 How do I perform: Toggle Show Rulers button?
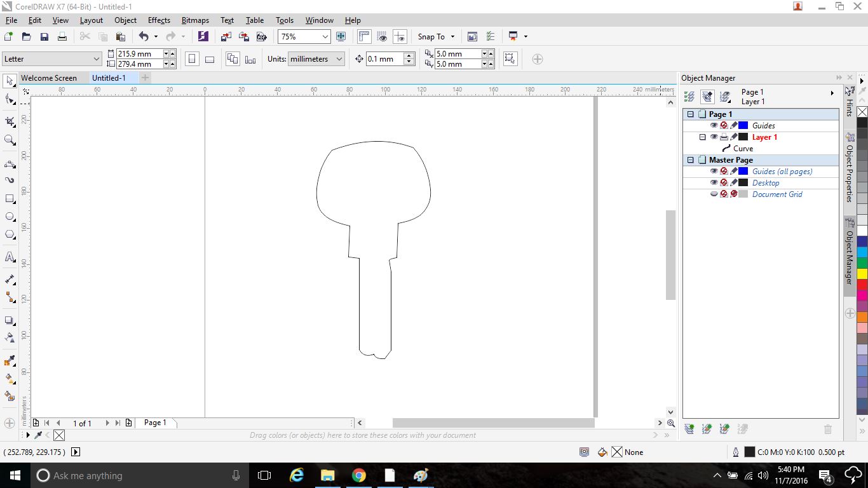pyautogui.click(x=364, y=37)
